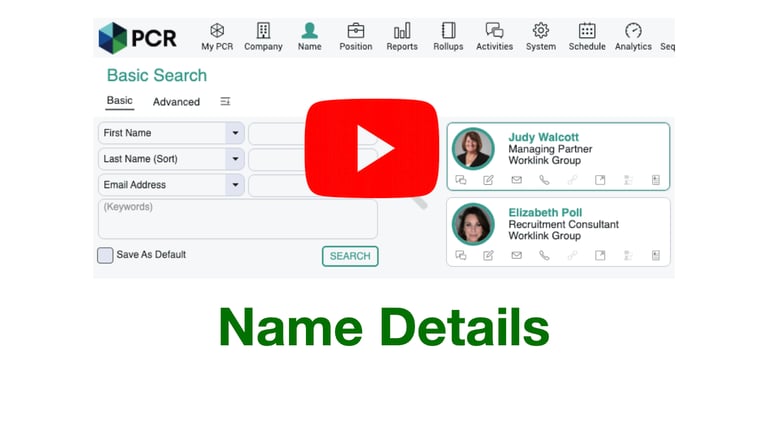Open the Schedule calendar icon

coord(587,30)
